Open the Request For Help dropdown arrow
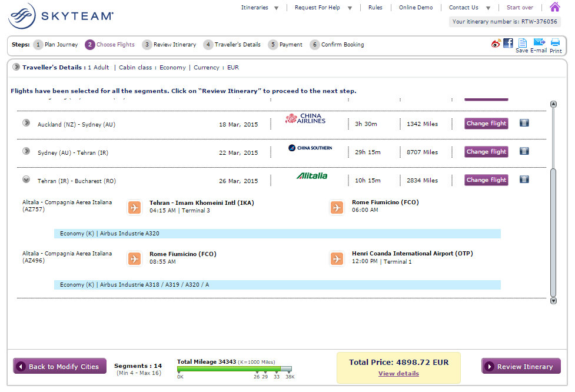 click(350, 8)
